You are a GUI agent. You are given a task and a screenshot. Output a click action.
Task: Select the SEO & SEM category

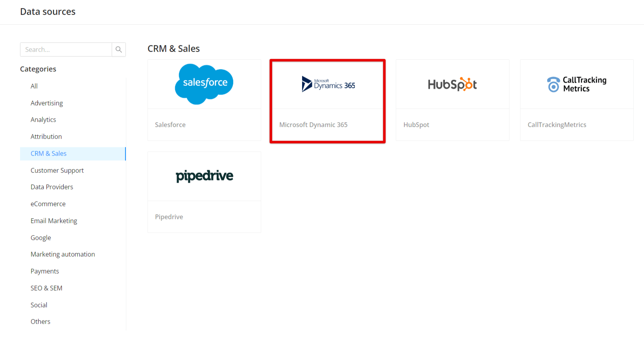click(x=46, y=288)
